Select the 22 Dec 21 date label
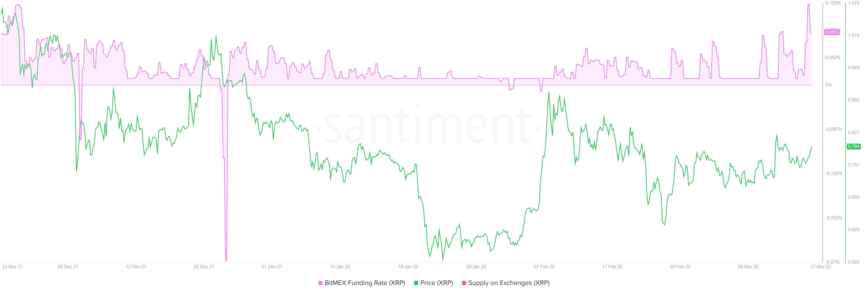 204,267
